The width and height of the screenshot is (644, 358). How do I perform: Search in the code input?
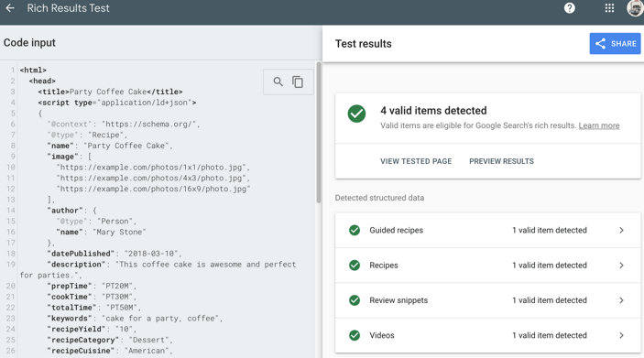pos(278,81)
